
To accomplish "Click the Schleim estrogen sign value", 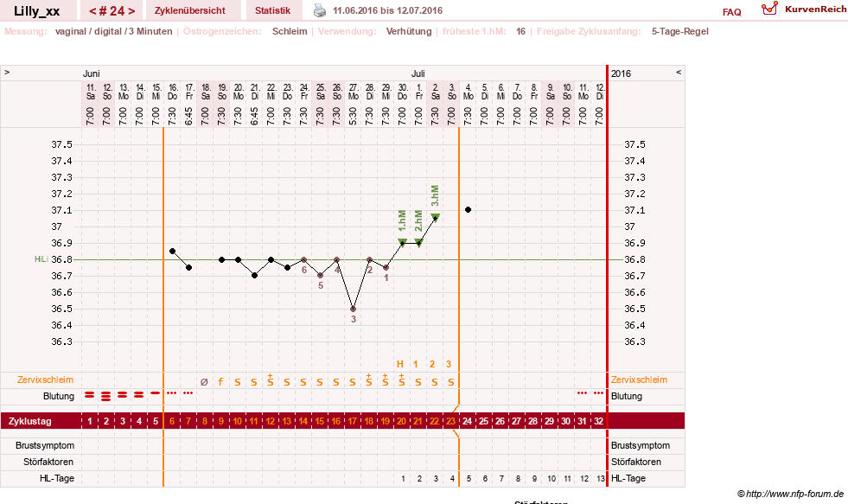I will coord(290,31).
